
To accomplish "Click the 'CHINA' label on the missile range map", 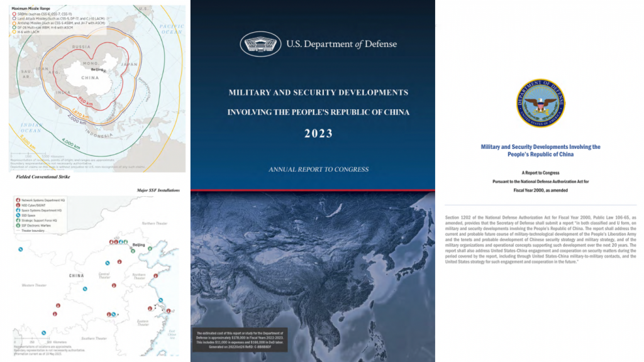I will [90, 77].
